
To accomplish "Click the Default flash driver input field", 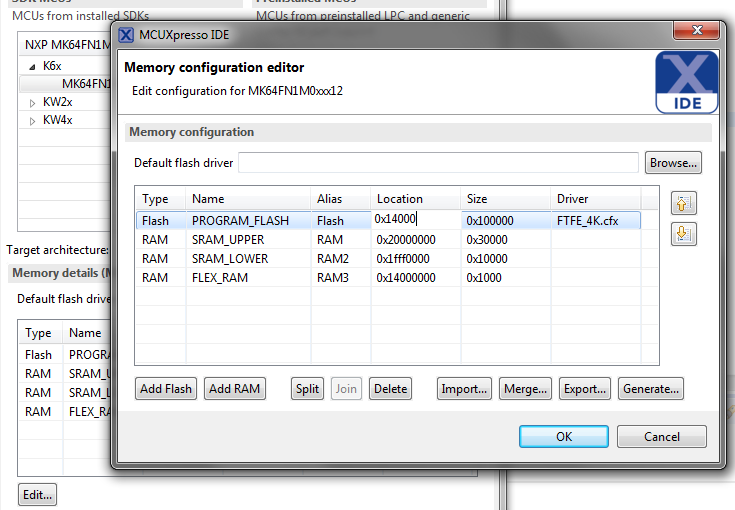I will pos(438,163).
